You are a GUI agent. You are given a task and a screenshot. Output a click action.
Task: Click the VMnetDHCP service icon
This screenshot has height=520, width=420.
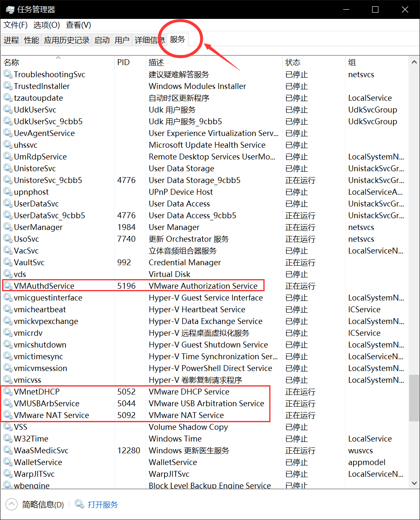click(x=8, y=392)
